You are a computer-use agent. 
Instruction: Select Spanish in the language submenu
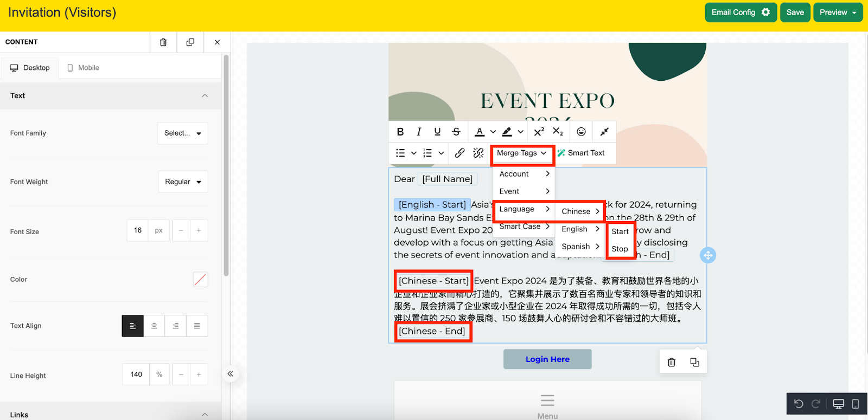(580, 247)
